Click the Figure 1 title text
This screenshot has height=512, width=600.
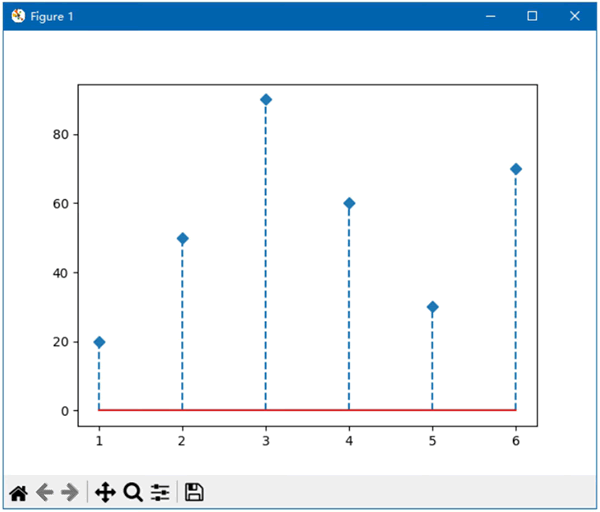(52, 16)
